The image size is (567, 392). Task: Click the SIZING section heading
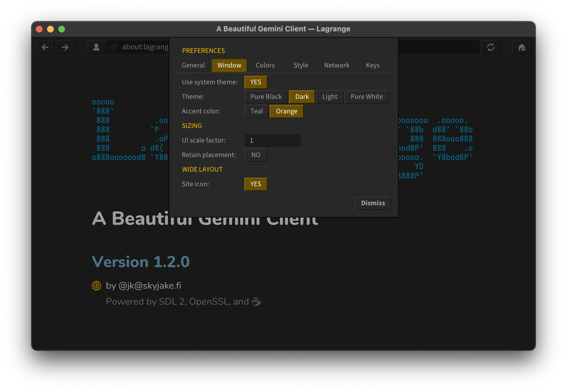pyautogui.click(x=192, y=126)
